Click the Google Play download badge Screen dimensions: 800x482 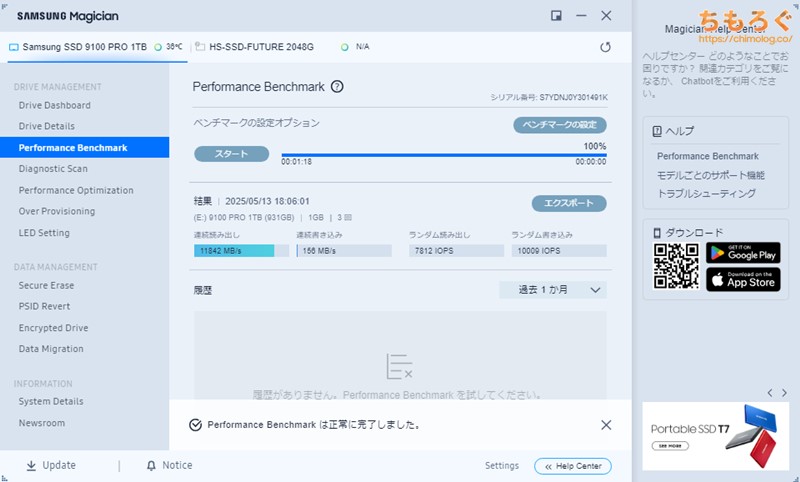click(743, 252)
